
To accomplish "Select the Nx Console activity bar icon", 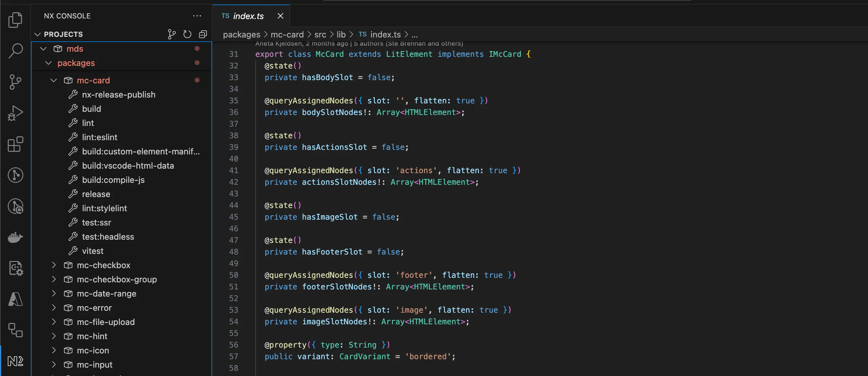I will 15,361.
